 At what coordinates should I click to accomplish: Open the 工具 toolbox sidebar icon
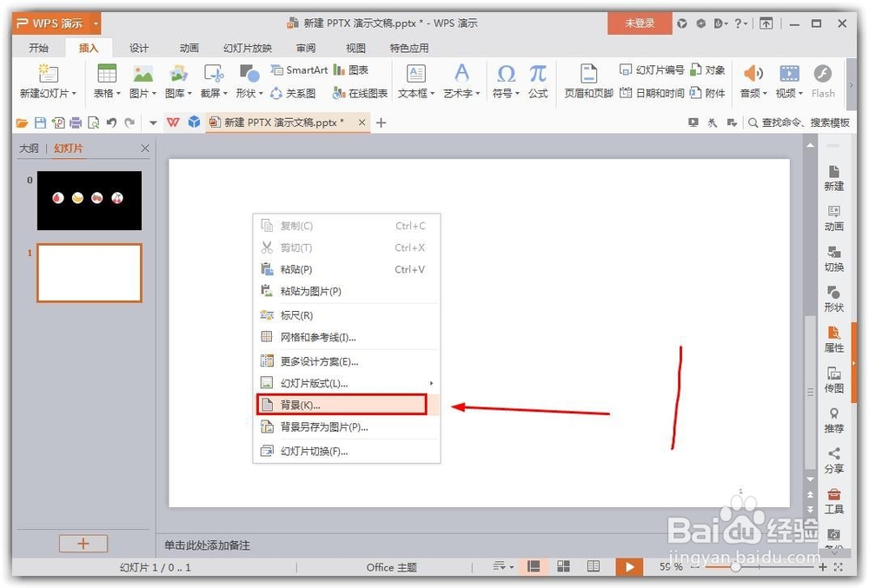point(834,500)
